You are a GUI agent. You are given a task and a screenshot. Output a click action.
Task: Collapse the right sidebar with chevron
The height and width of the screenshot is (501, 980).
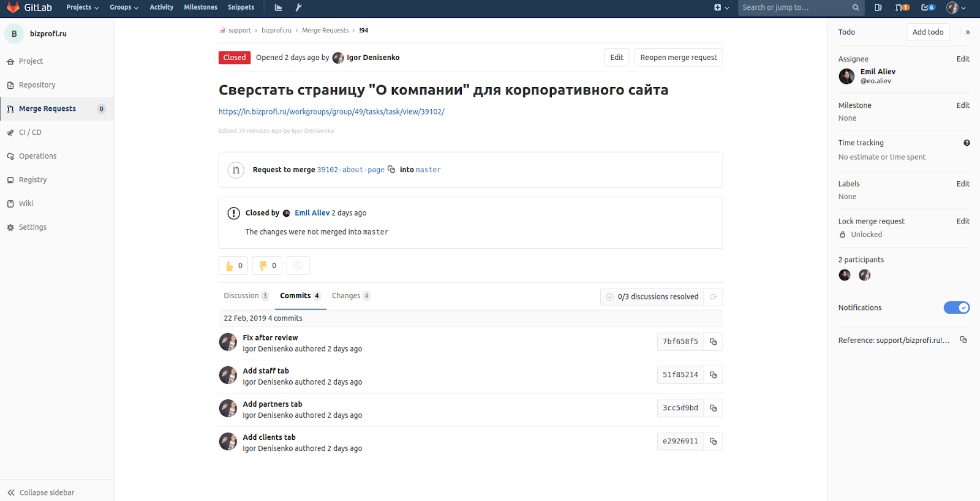pos(968,32)
